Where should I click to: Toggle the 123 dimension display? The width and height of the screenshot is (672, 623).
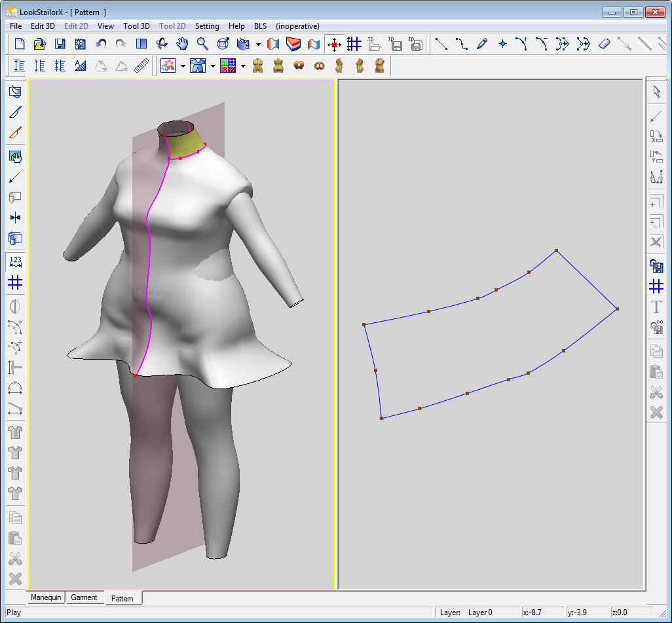16,263
